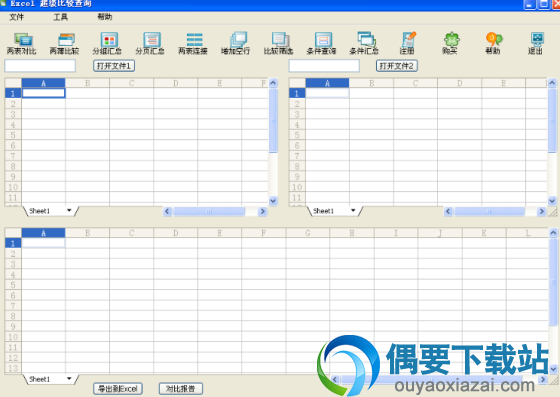The image size is (560, 397).
Task: Open the 分组汇总 tool
Action: click(x=107, y=44)
